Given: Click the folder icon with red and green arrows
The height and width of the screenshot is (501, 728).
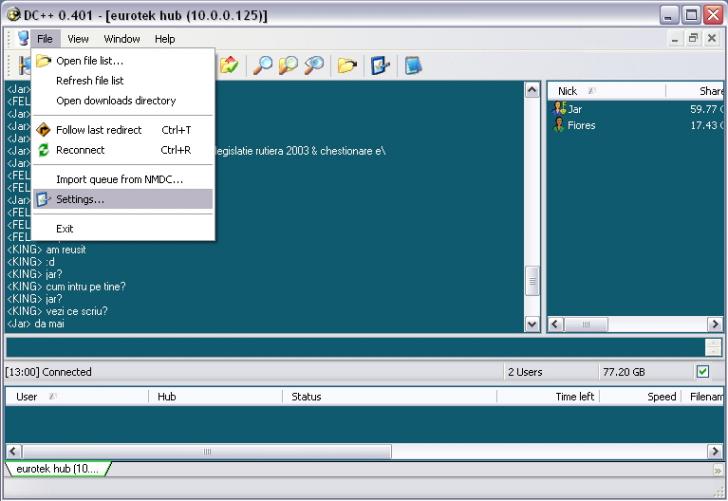Looking at the screenshot, I should point(229,66).
